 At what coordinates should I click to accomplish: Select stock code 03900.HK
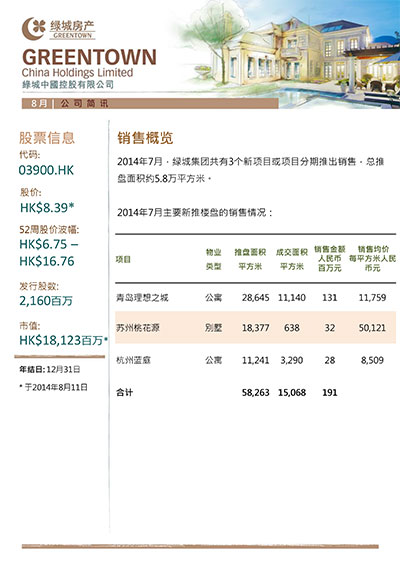pos(46,170)
